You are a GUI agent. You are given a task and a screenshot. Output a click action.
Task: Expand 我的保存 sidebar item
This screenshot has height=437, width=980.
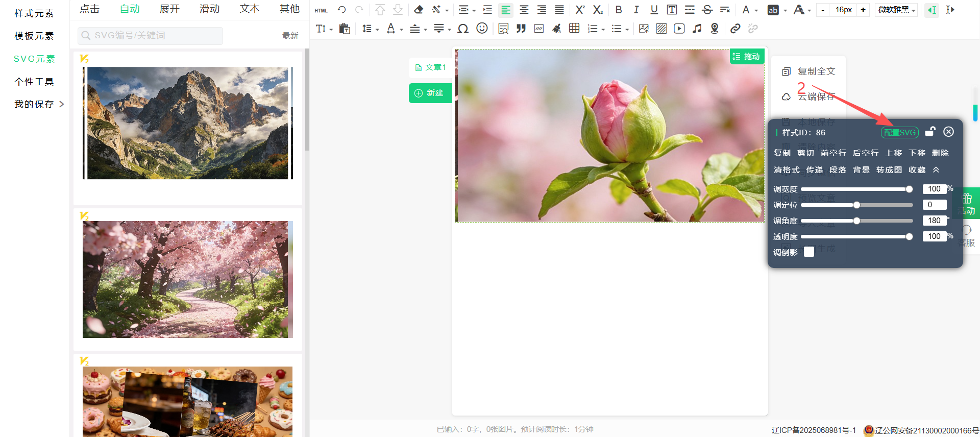39,104
